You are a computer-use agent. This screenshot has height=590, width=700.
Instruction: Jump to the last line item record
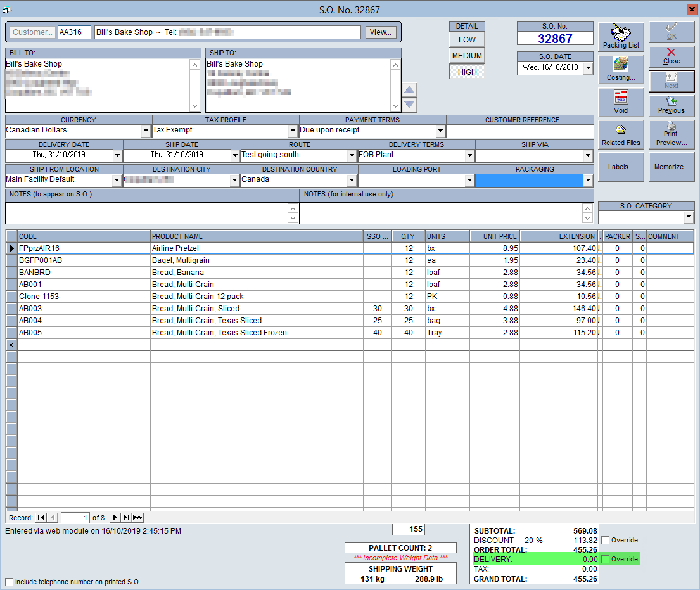(x=126, y=517)
